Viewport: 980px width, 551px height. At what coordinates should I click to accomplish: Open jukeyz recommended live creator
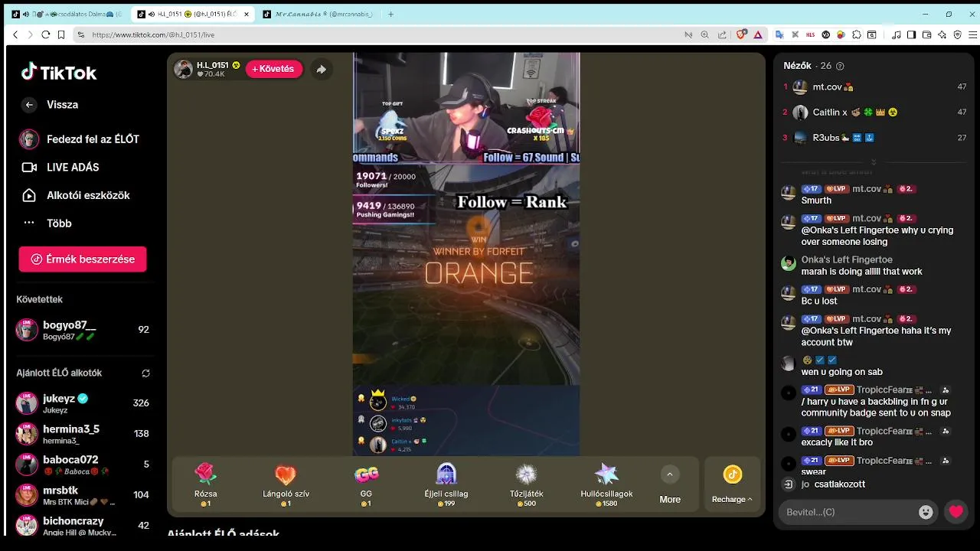[83, 403]
